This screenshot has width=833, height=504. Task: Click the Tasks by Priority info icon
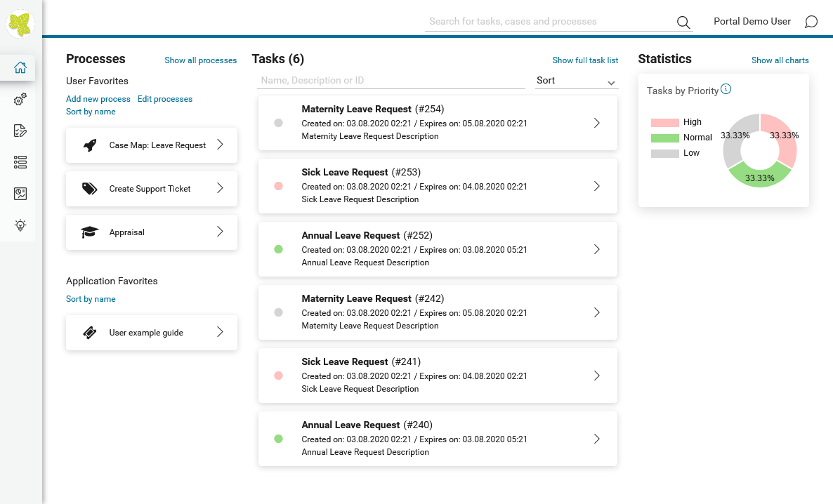click(x=726, y=89)
